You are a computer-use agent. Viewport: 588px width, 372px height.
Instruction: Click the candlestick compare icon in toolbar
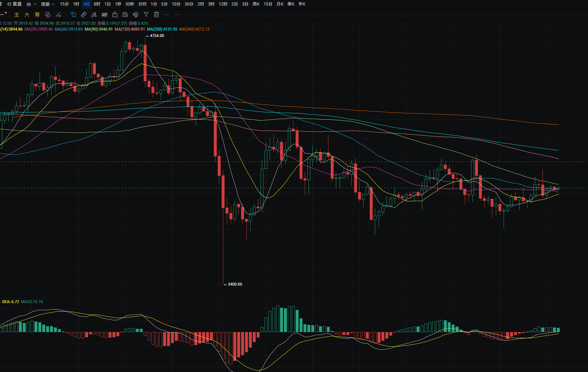[x=104, y=15]
